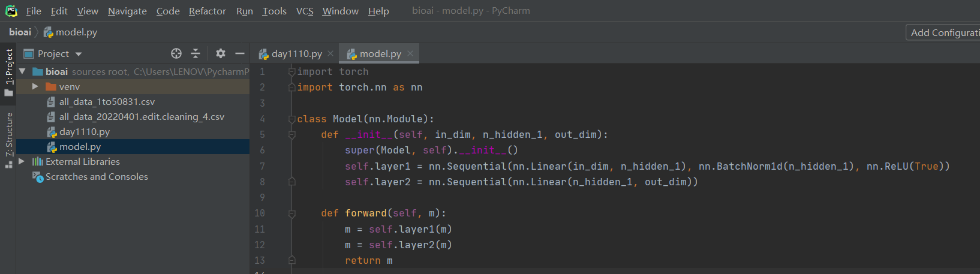The height and width of the screenshot is (274, 980).
Task: Open the Edit menu
Action: tap(59, 11)
